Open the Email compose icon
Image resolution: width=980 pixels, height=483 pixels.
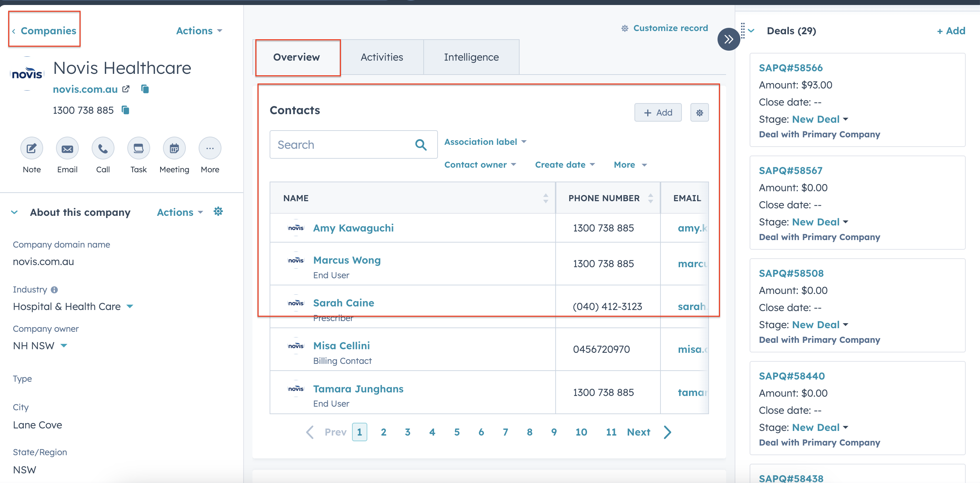67,148
